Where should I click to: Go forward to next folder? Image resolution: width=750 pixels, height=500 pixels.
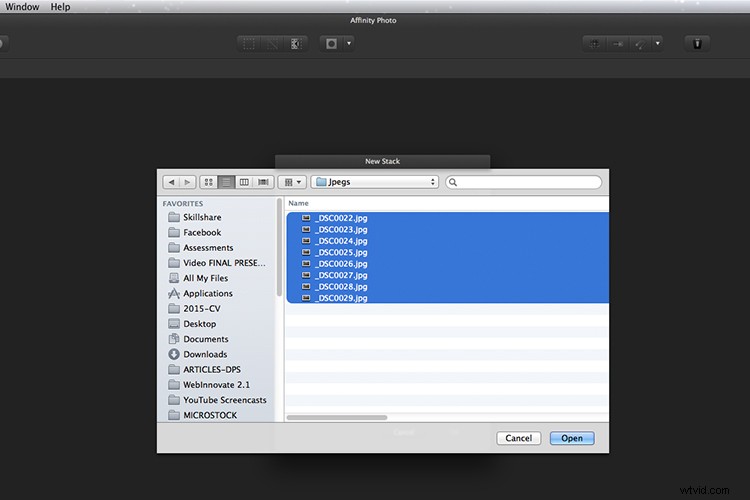[x=186, y=182]
